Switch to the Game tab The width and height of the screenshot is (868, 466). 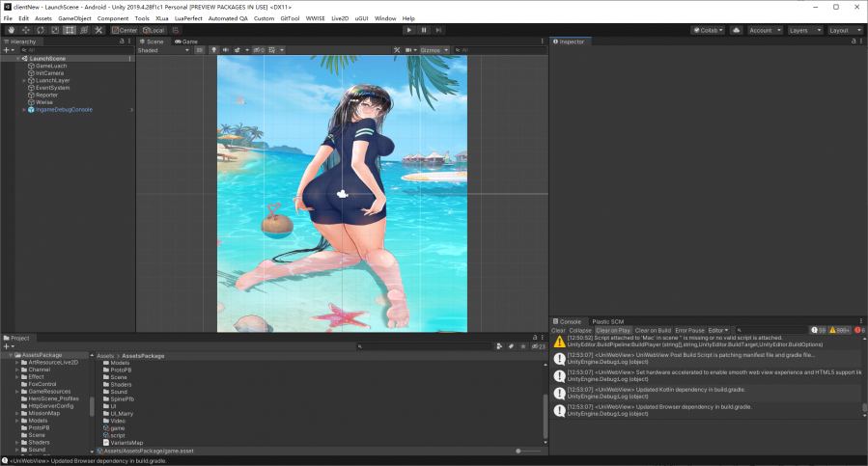tap(186, 41)
